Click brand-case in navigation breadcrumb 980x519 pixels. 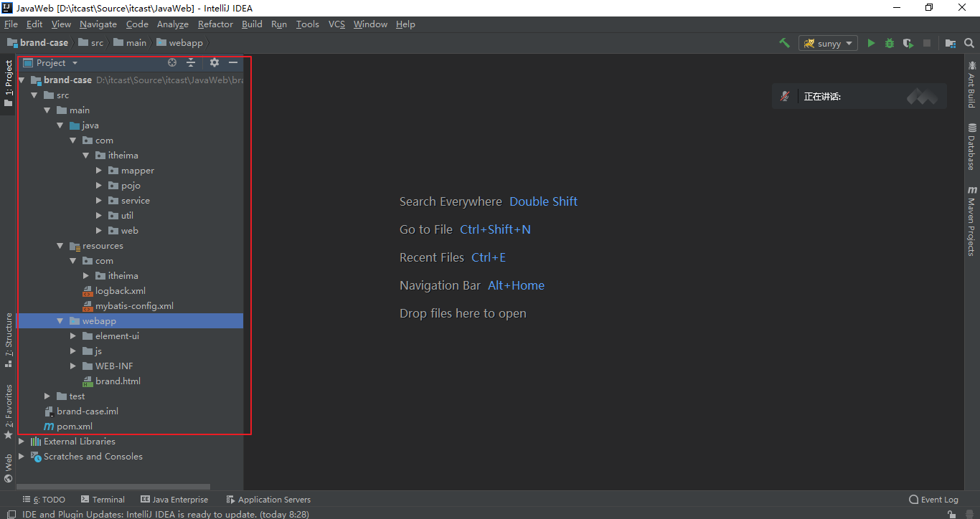[x=38, y=43]
